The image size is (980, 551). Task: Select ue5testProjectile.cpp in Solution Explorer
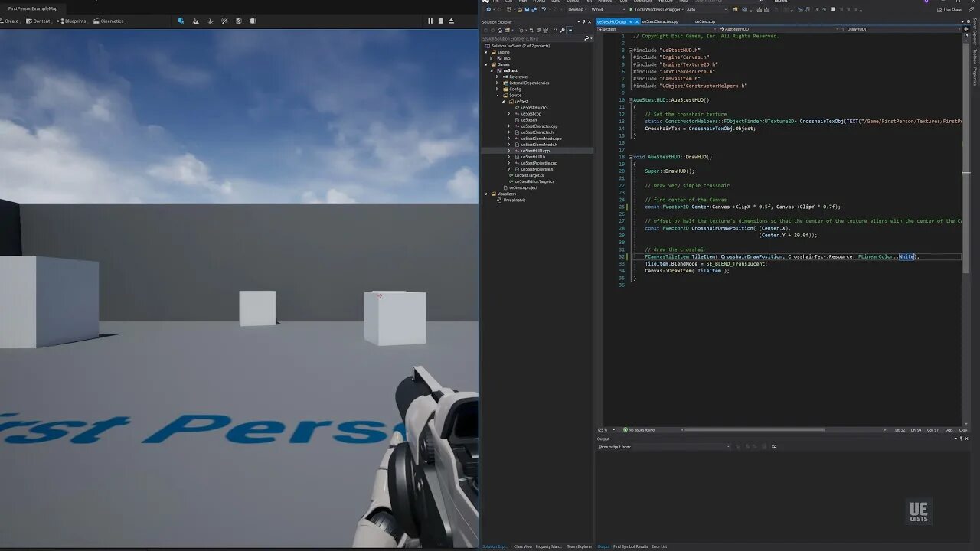point(539,163)
